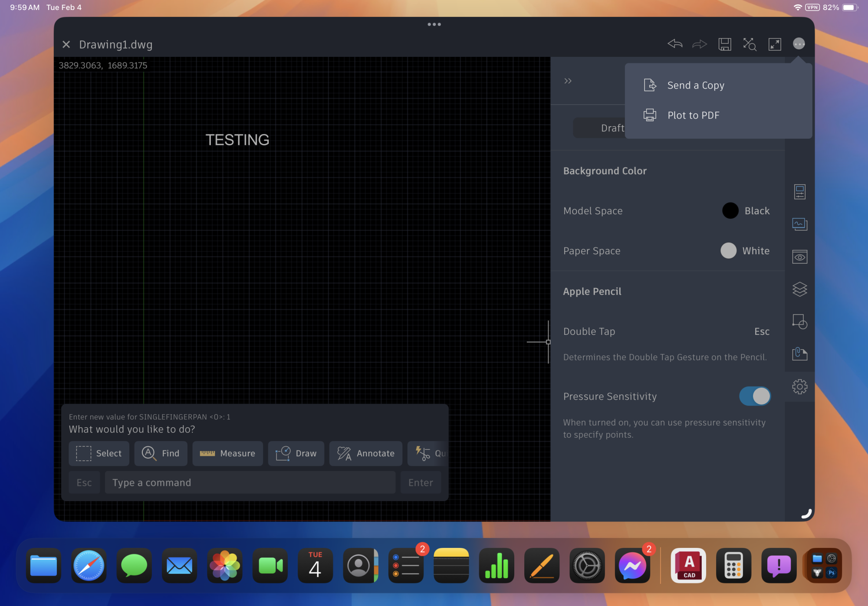Click the Settings gear in sidebar
This screenshot has height=606, width=868.
(799, 387)
